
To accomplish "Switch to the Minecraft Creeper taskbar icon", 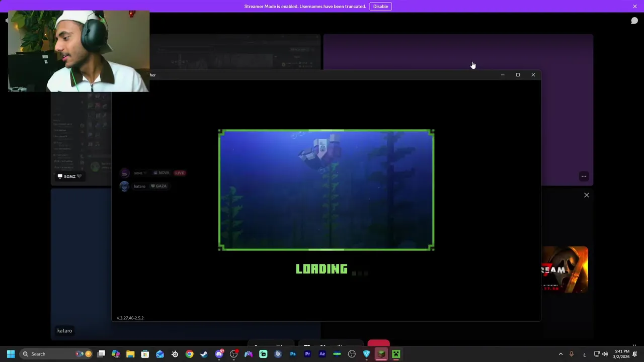I will coord(396,354).
